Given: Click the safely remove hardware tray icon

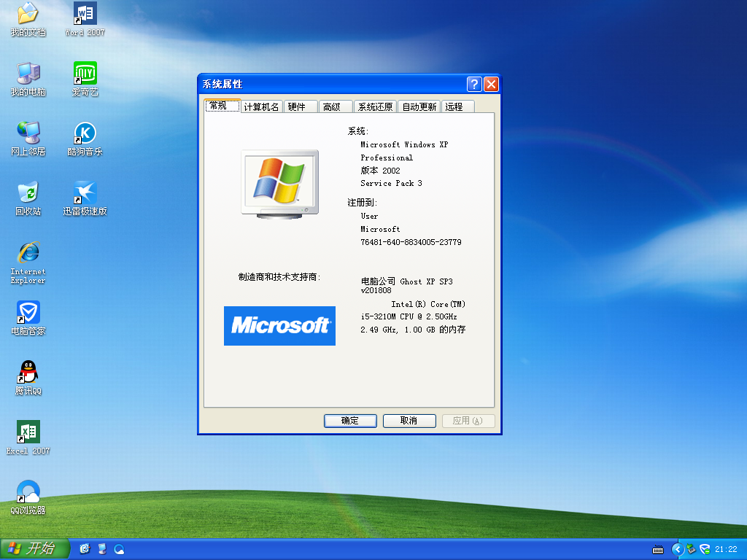Looking at the screenshot, I should coord(691,550).
